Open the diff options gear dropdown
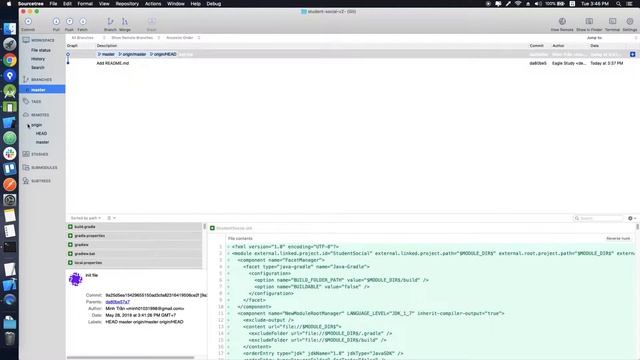Screen dimensions: 640x360 click(x=632, y=218)
